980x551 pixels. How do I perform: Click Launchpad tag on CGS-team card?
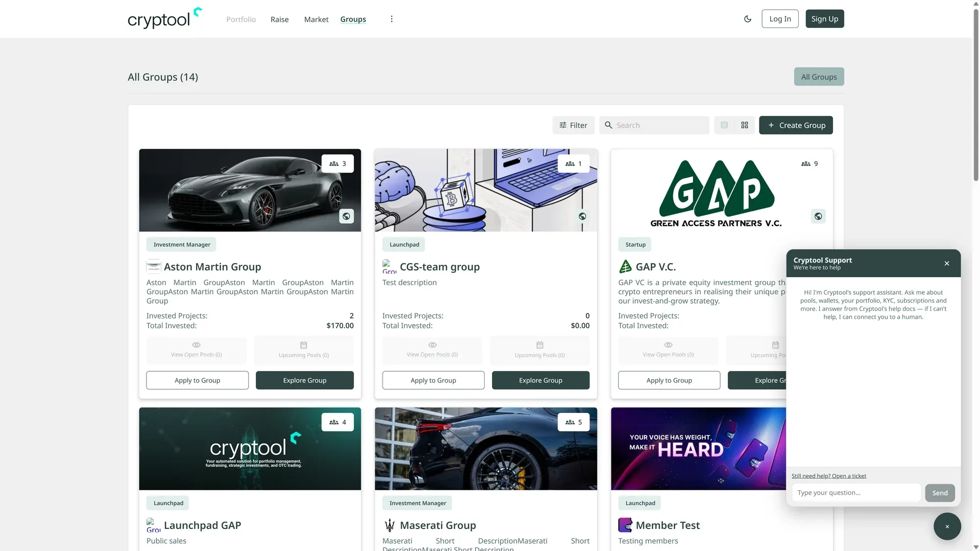point(404,244)
